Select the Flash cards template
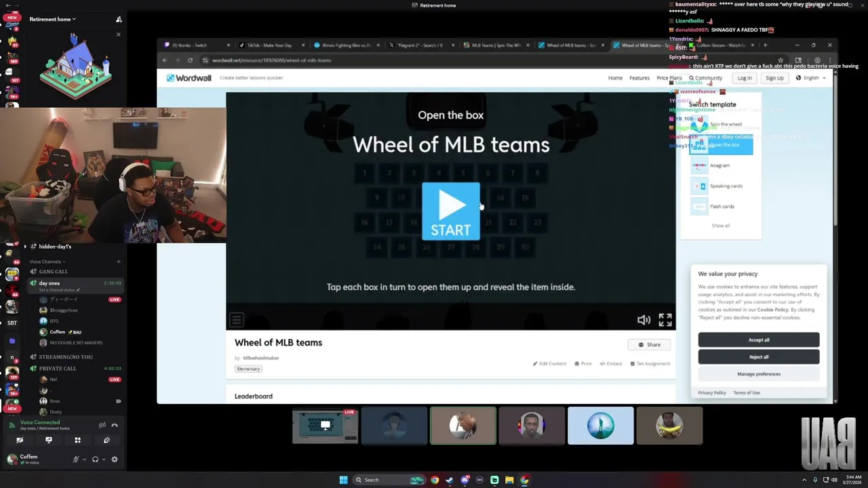 [721, 206]
